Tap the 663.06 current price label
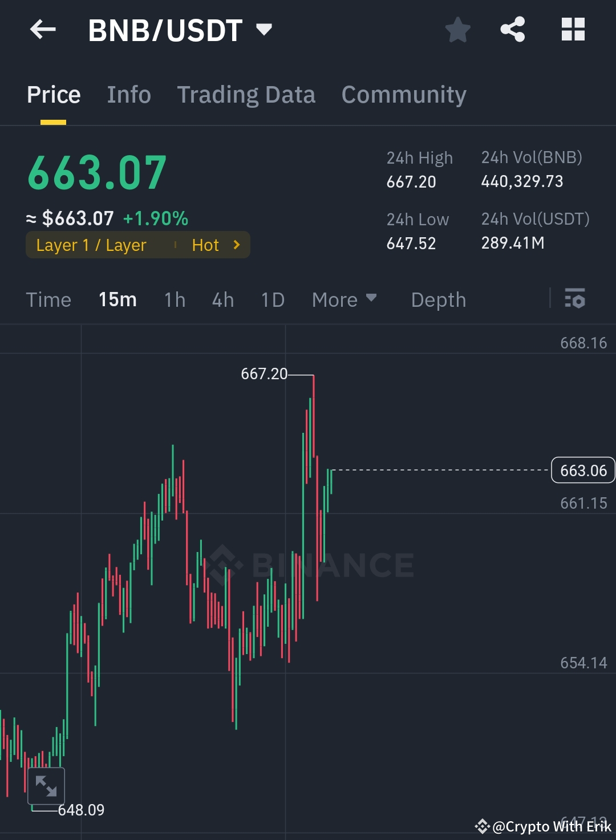 click(x=582, y=470)
